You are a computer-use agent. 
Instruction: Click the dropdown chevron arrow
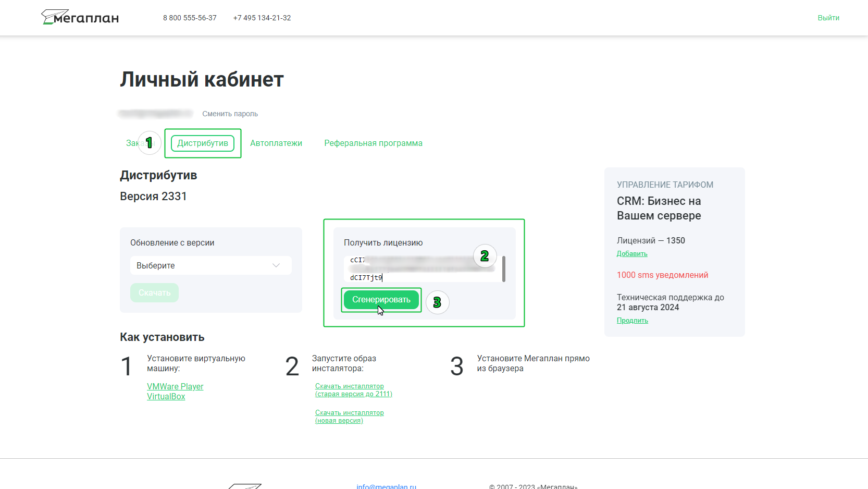click(x=276, y=265)
